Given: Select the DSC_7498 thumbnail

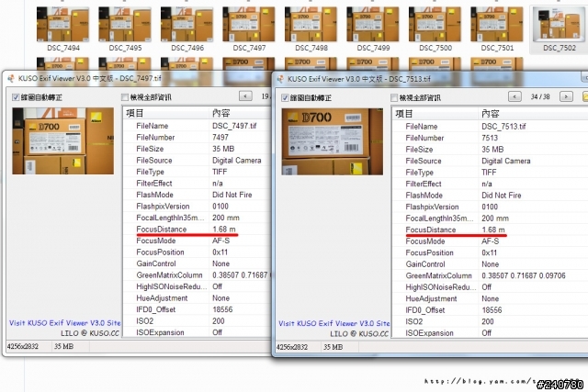Looking at the screenshot, I should 311,25.
